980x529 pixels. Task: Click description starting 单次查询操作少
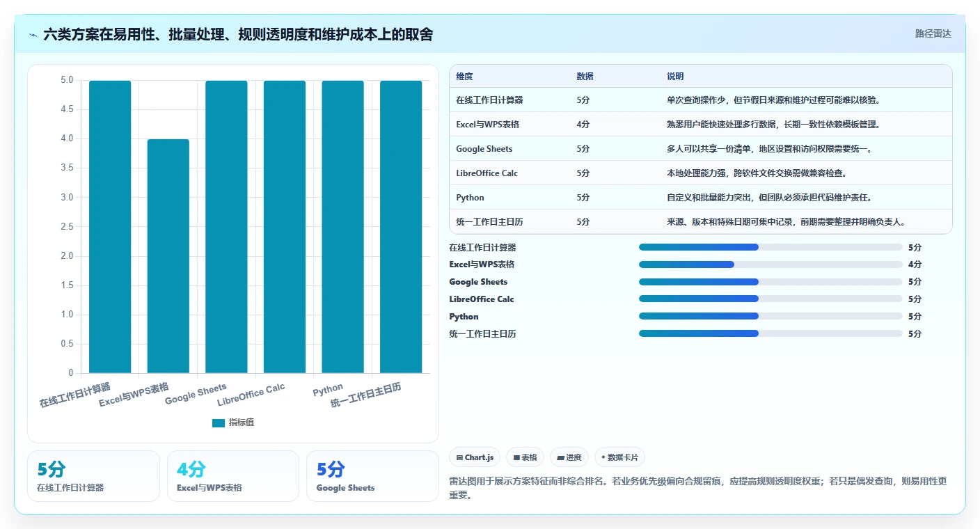pyautogui.click(x=773, y=100)
